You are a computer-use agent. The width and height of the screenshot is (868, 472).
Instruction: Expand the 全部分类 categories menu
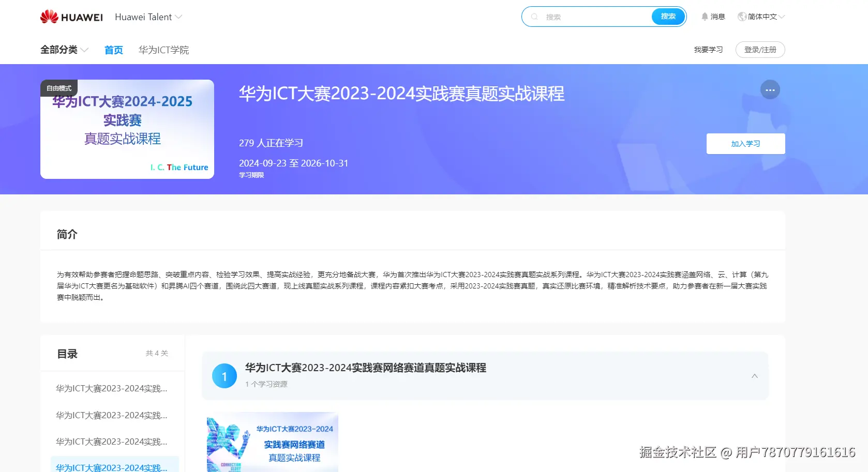tap(65, 50)
